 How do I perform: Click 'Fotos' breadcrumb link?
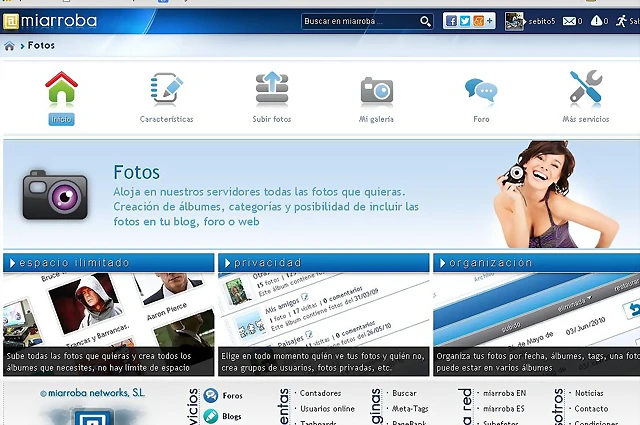(41, 45)
